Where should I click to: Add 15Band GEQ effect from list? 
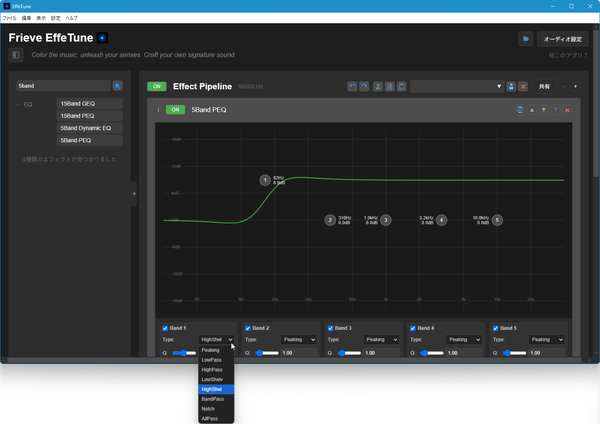tap(90, 104)
